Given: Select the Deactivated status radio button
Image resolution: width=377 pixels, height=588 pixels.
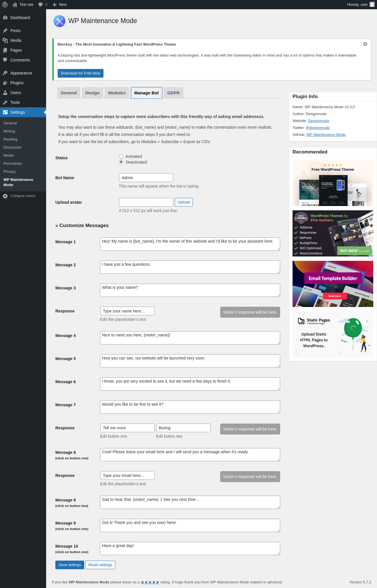Looking at the screenshot, I should tap(121, 162).
